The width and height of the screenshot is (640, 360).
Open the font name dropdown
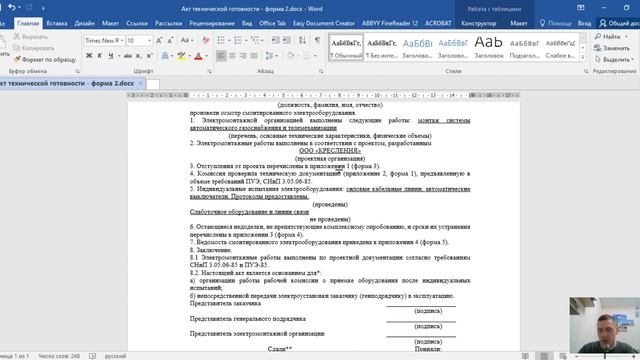pyautogui.click(x=122, y=40)
